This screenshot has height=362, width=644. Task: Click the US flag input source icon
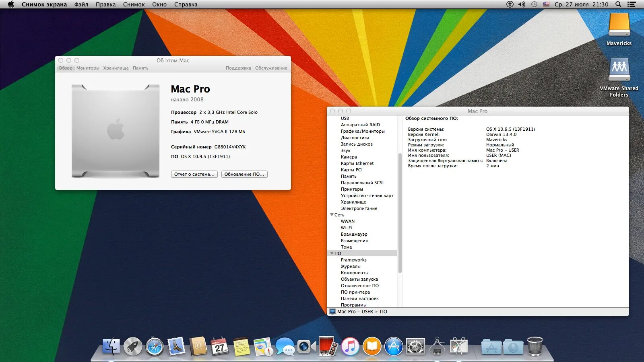click(546, 4)
